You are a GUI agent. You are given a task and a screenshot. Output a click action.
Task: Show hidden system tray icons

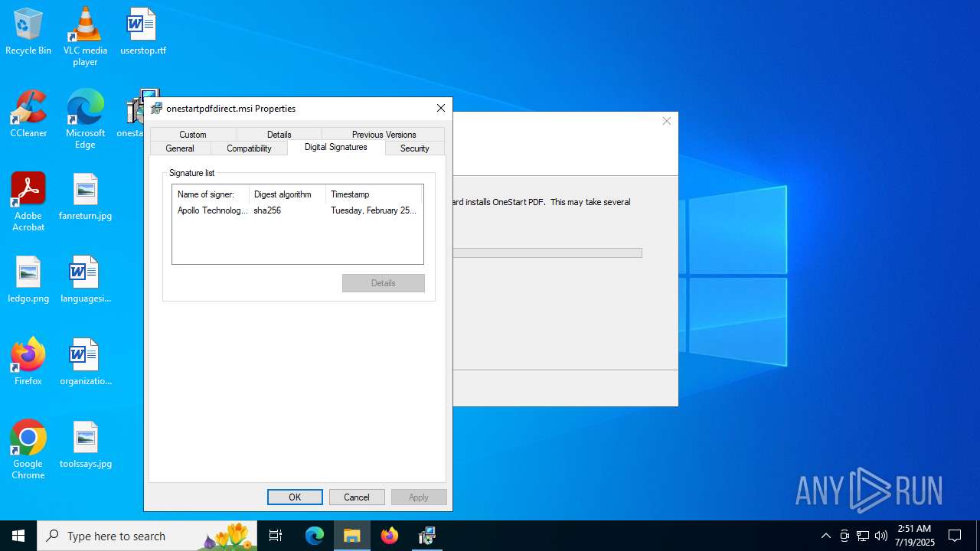(825, 536)
